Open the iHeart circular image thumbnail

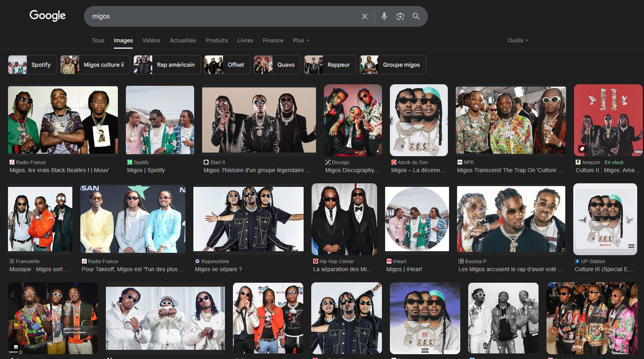point(417,219)
